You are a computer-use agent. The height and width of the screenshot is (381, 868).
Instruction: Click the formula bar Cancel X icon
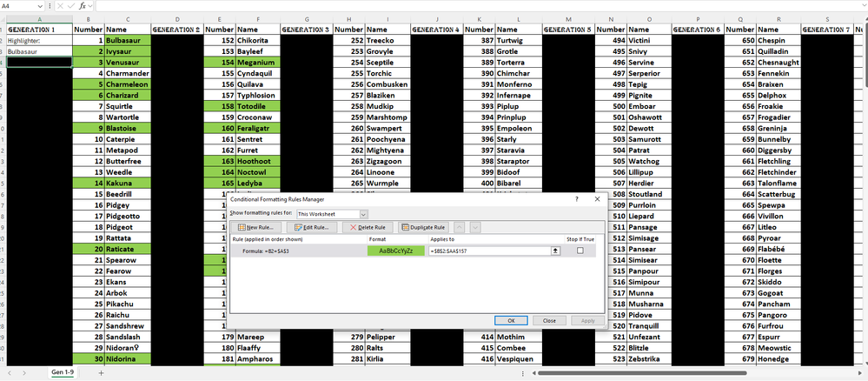[60, 5]
